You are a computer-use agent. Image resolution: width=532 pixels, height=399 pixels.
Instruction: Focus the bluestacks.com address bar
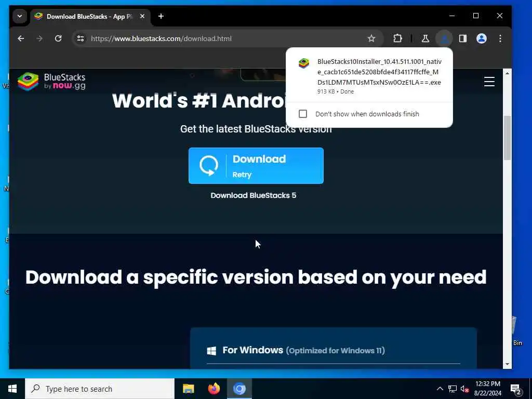pyautogui.click(x=228, y=38)
